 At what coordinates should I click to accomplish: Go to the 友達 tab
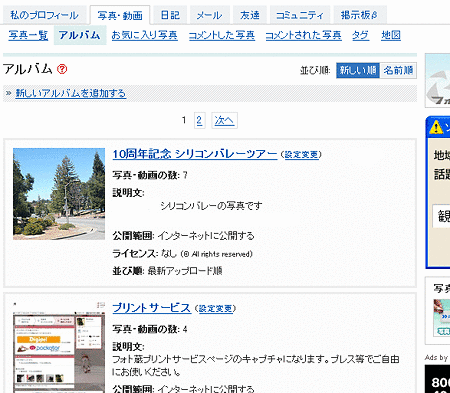[250, 15]
